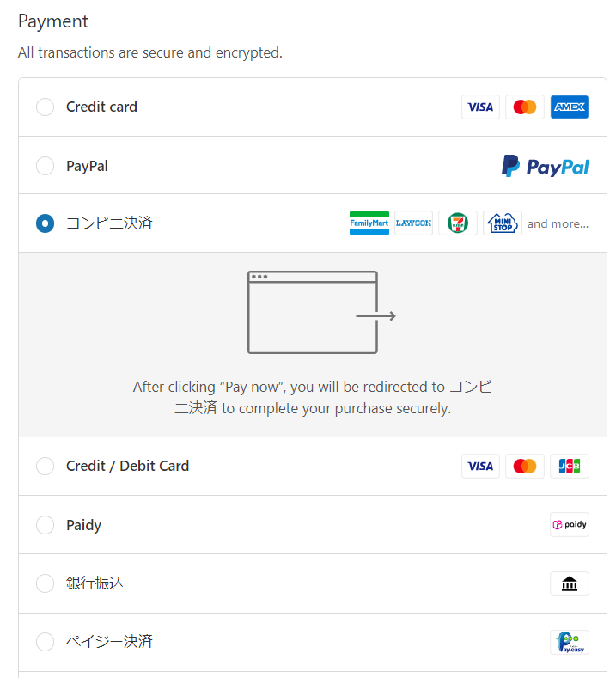Click the Lawson logo icon
The width and height of the screenshot is (616, 678).
413,223
